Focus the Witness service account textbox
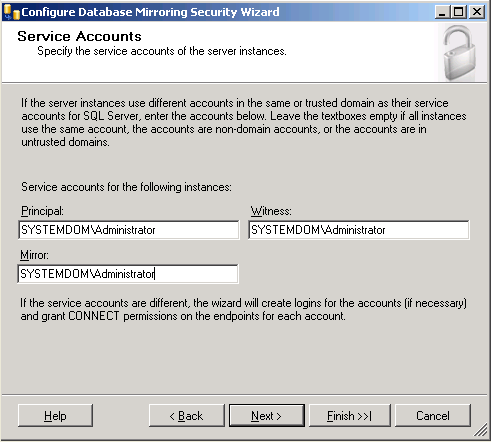This screenshot has height=442, width=491. click(359, 230)
